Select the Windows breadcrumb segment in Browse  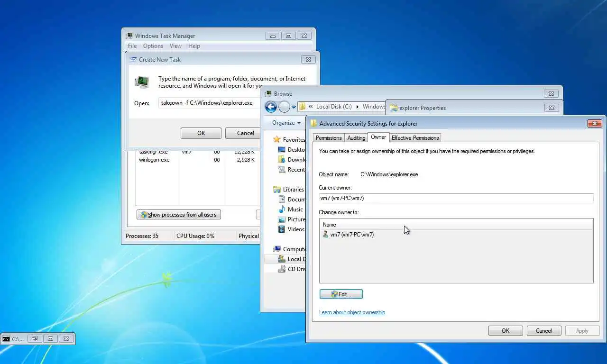pos(374,107)
